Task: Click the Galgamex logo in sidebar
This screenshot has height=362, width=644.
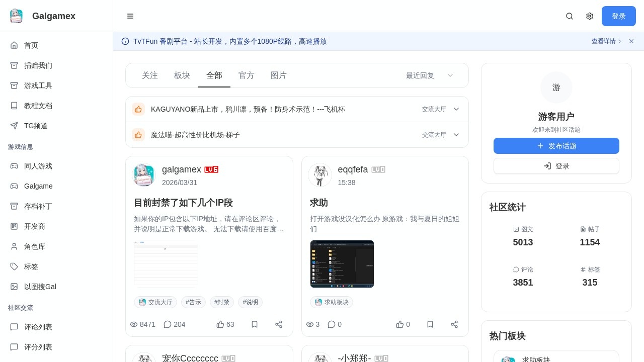Action: click(x=16, y=16)
